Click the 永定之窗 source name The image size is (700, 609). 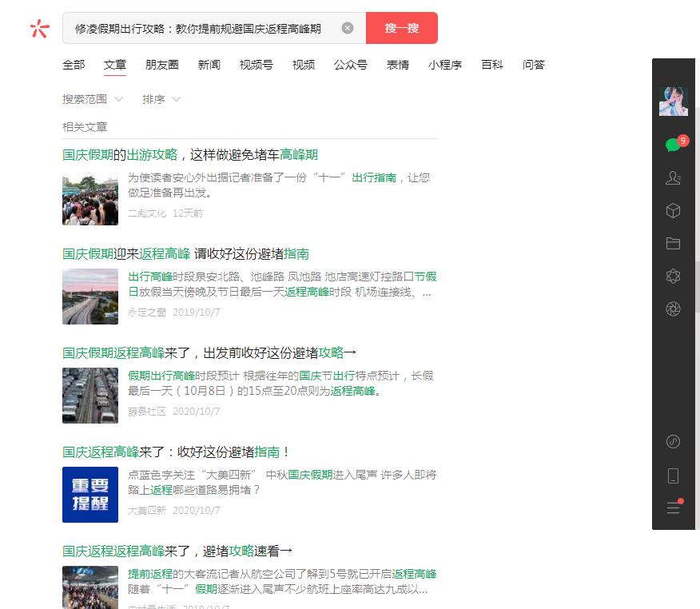coord(147,312)
